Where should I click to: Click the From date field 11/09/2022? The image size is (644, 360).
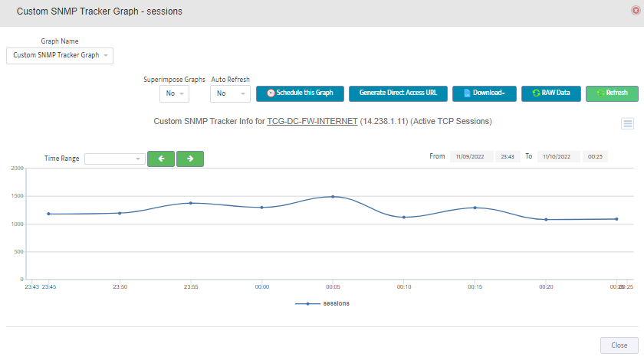pos(472,156)
